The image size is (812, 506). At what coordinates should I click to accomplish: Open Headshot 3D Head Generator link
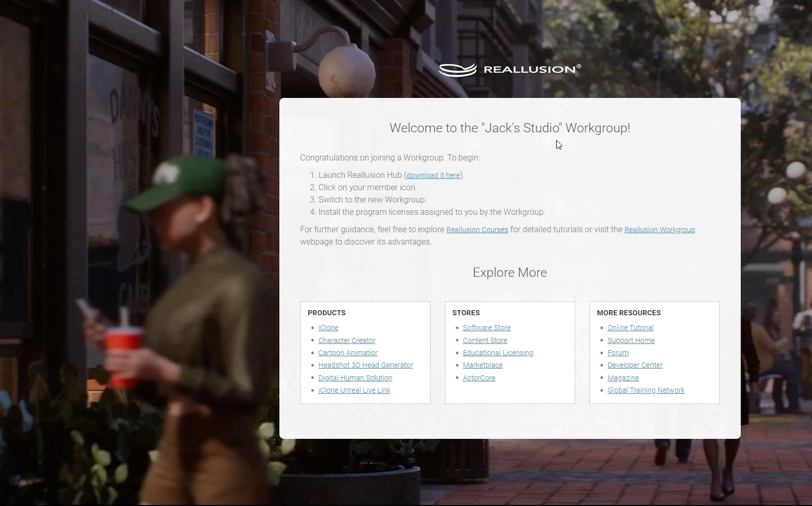click(366, 365)
